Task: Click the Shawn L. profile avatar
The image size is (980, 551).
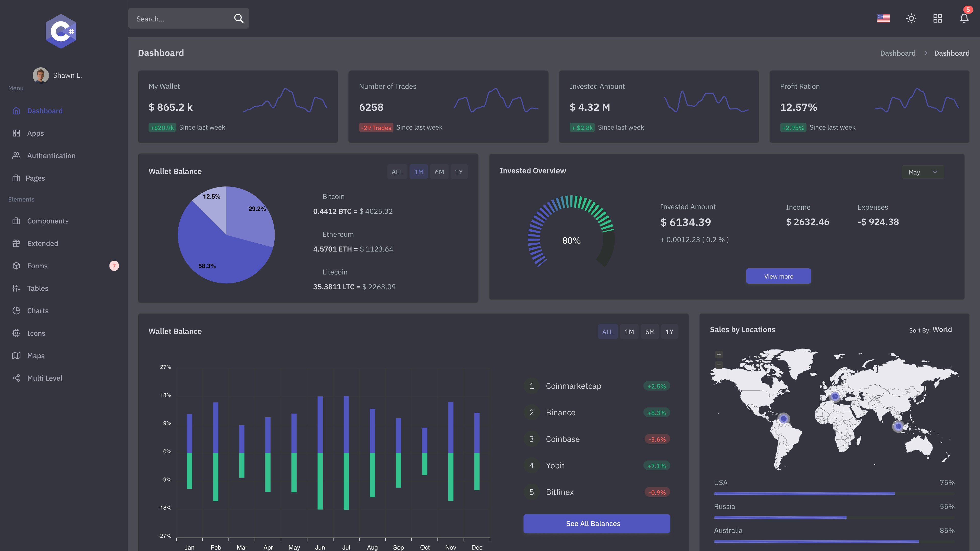Action: click(x=41, y=75)
